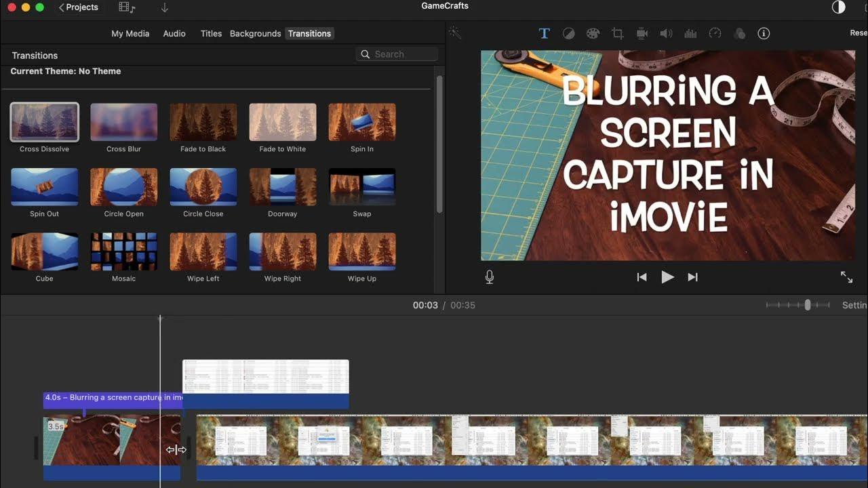Open the speed gauge icon

pos(715,33)
